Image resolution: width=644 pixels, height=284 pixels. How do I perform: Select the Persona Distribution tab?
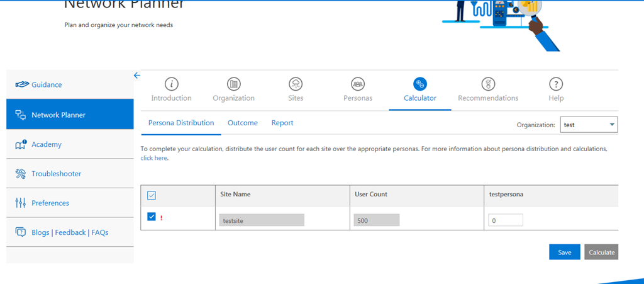pos(181,123)
